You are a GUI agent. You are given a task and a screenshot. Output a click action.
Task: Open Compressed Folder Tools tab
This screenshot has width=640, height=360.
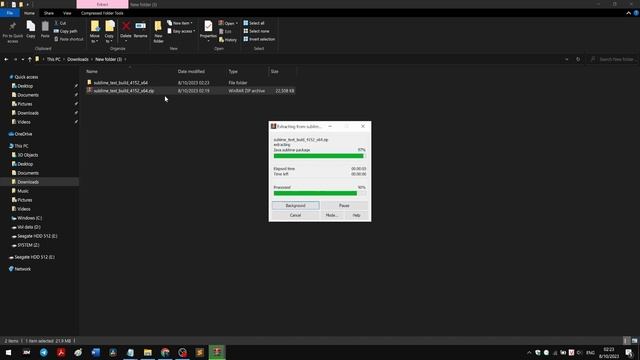pyautogui.click(x=102, y=13)
